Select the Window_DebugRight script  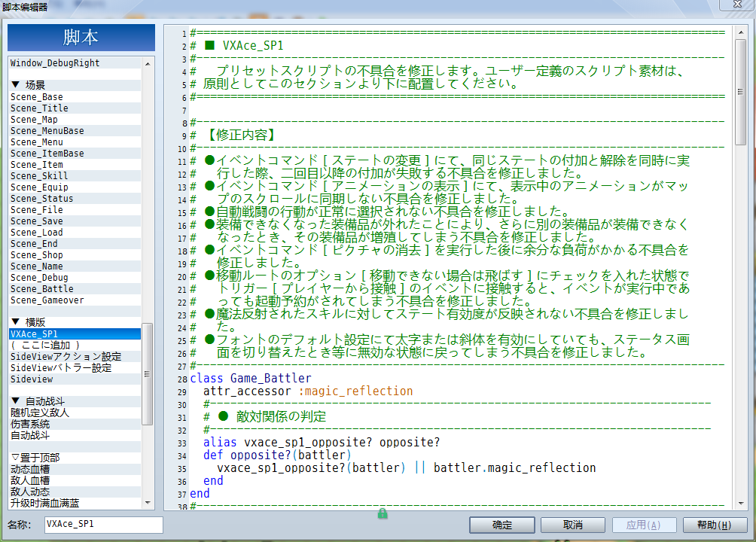point(75,63)
